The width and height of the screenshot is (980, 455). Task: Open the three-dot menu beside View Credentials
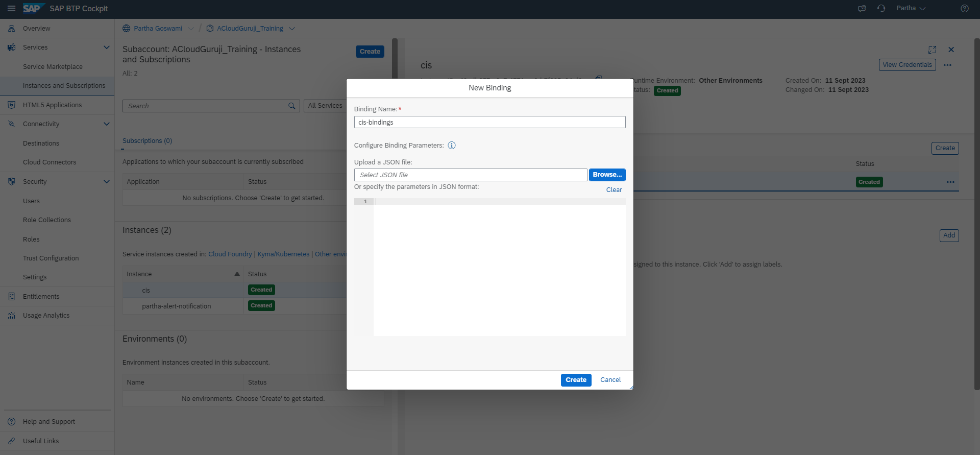click(x=947, y=65)
